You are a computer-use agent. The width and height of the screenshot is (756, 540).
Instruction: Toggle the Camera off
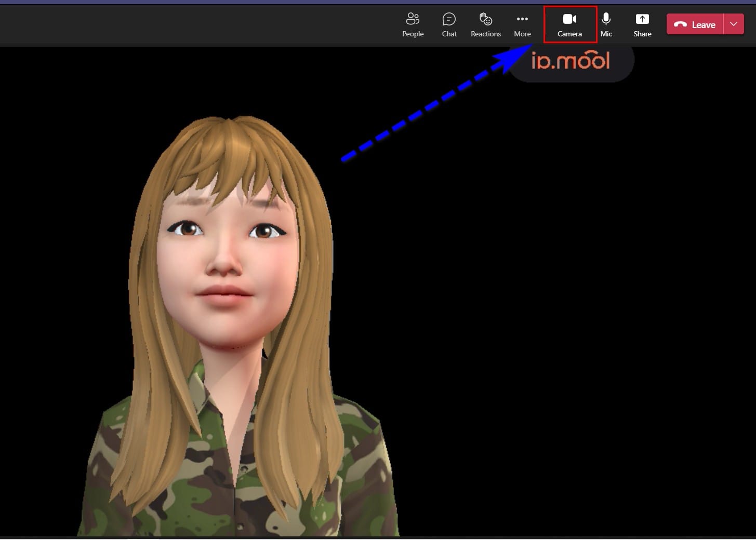point(570,24)
